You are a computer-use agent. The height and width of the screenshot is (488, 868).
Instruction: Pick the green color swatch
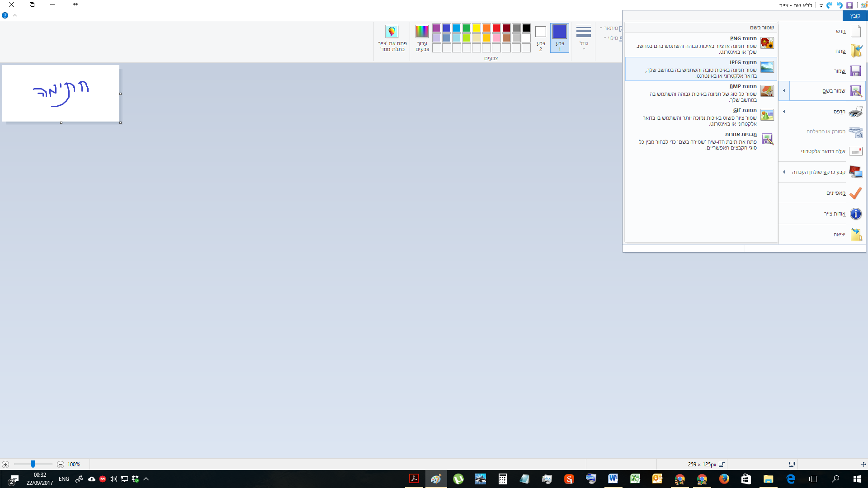pyautogui.click(x=467, y=28)
